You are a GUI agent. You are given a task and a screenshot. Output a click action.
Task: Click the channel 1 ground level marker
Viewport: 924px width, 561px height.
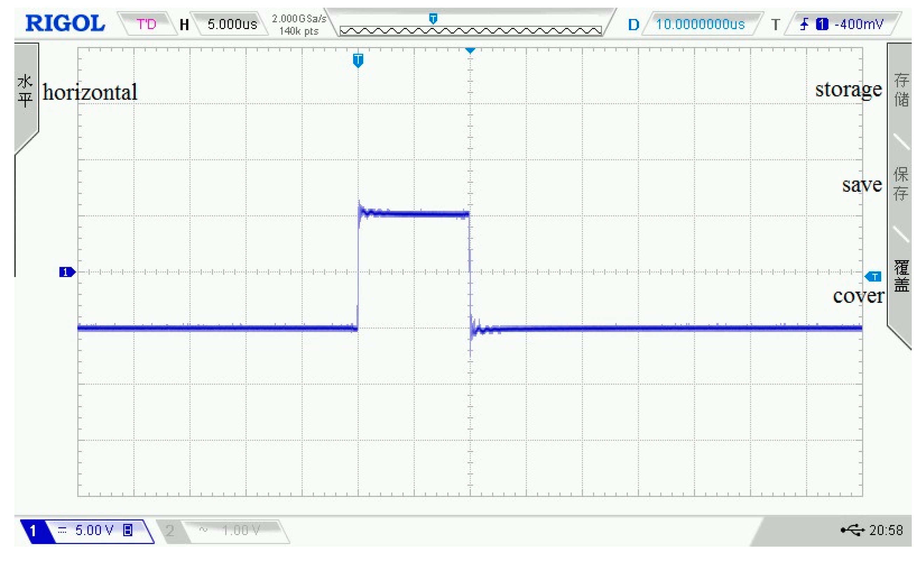[67, 272]
